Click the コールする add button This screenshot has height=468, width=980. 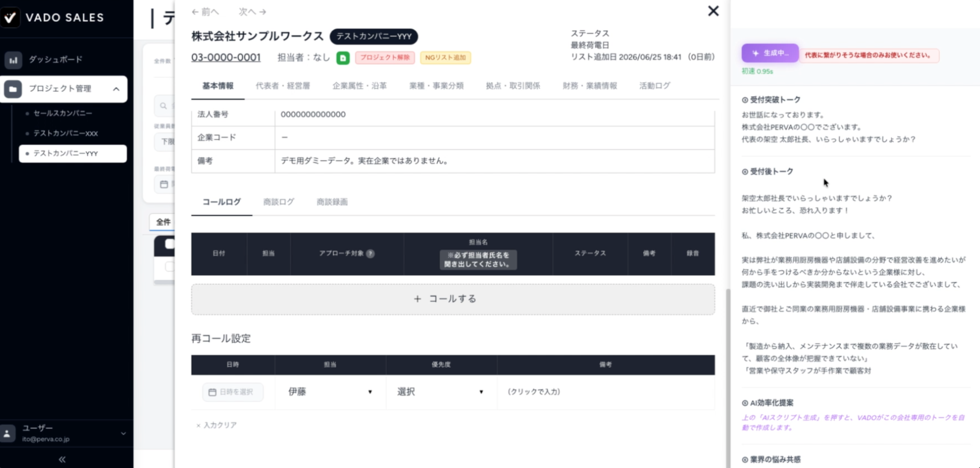coord(453,299)
